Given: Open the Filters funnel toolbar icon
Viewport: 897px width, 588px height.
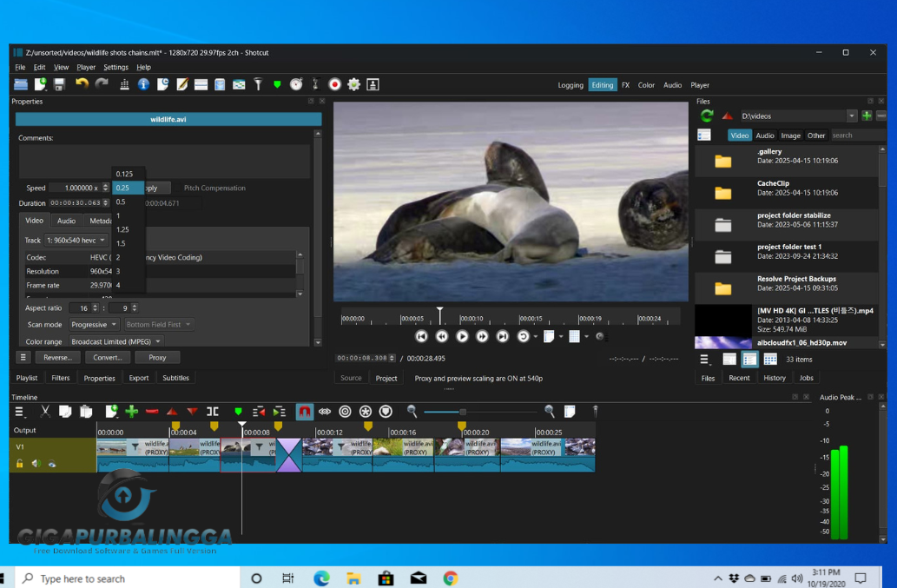Looking at the screenshot, I should (x=258, y=84).
